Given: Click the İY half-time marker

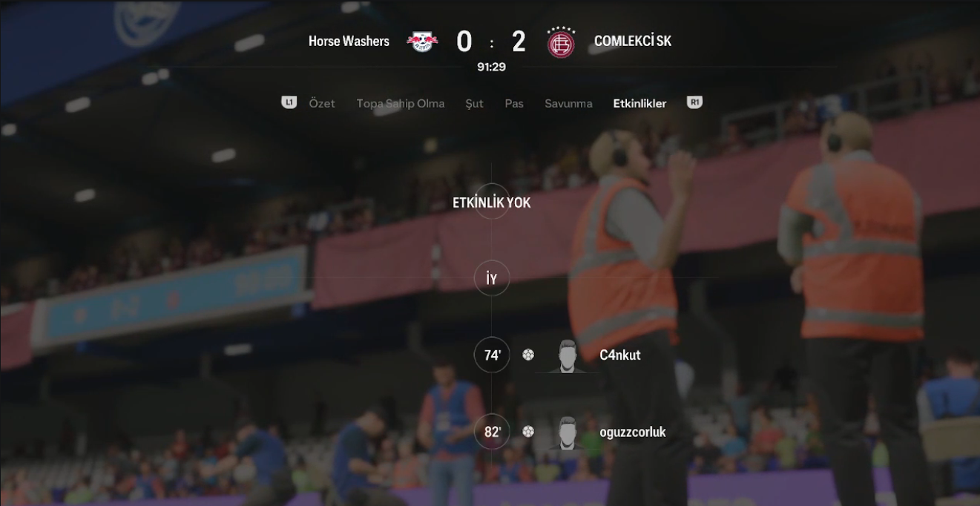Looking at the screenshot, I should (492, 278).
